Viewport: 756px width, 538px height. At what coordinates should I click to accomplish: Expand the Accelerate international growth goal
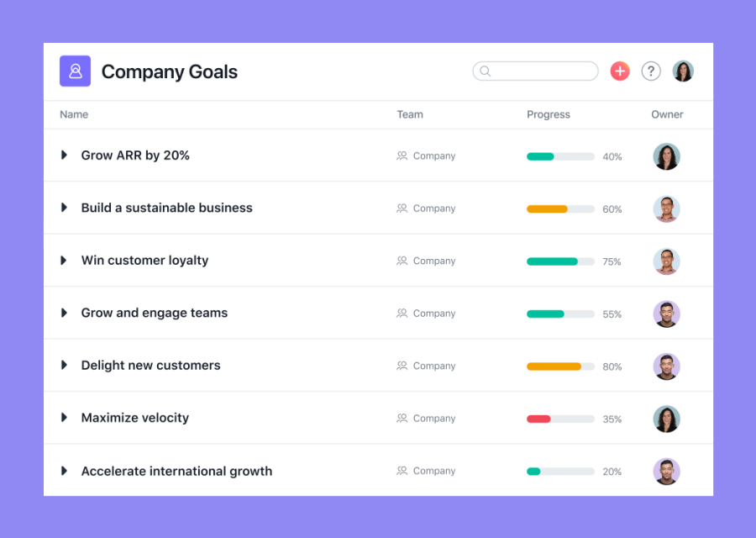click(x=64, y=471)
